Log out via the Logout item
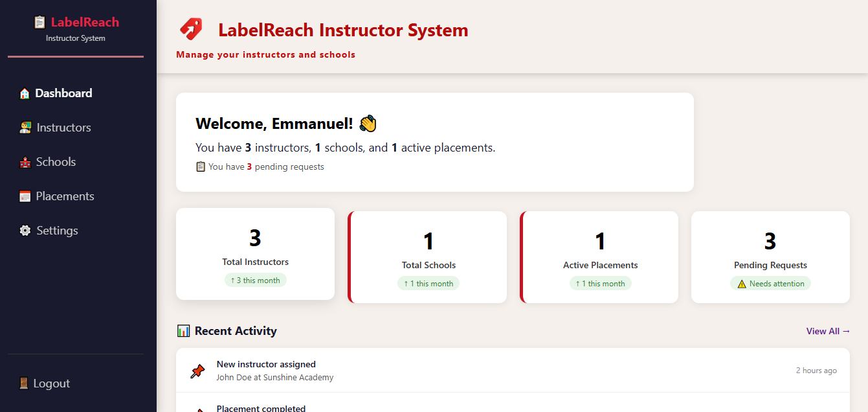The height and width of the screenshot is (412, 868). click(x=76, y=383)
